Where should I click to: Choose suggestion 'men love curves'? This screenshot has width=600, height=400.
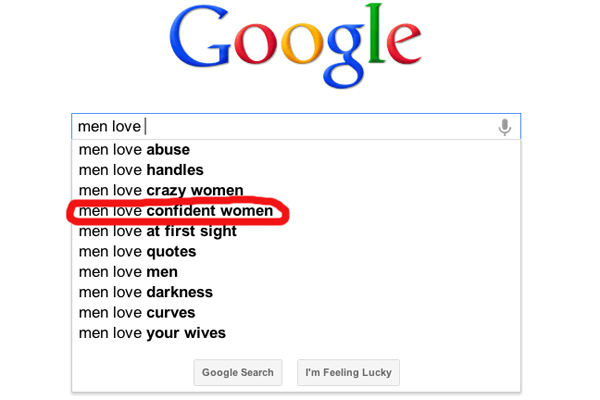coord(296,313)
